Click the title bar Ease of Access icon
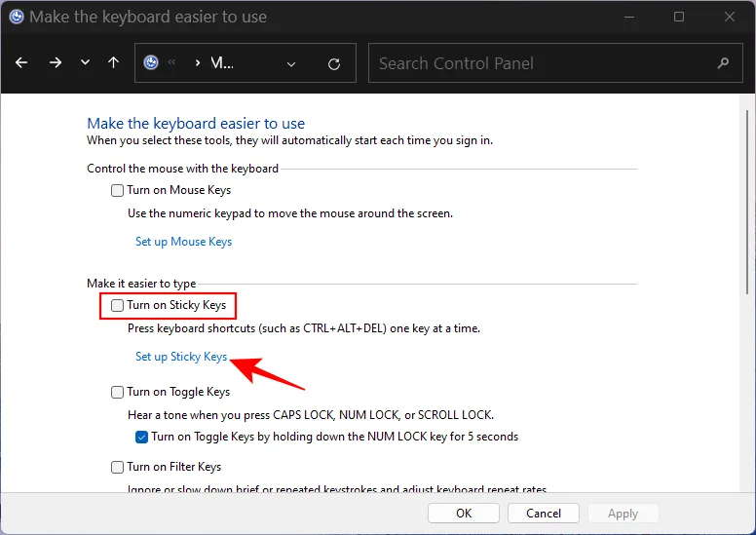 tap(17, 17)
